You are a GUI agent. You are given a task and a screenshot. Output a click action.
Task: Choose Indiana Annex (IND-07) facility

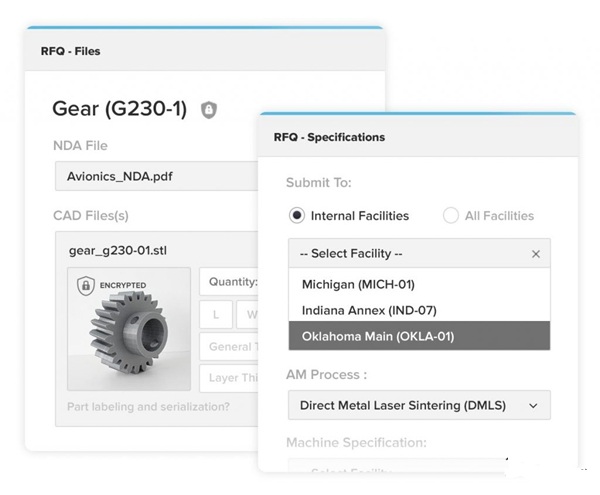[x=419, y=310]
